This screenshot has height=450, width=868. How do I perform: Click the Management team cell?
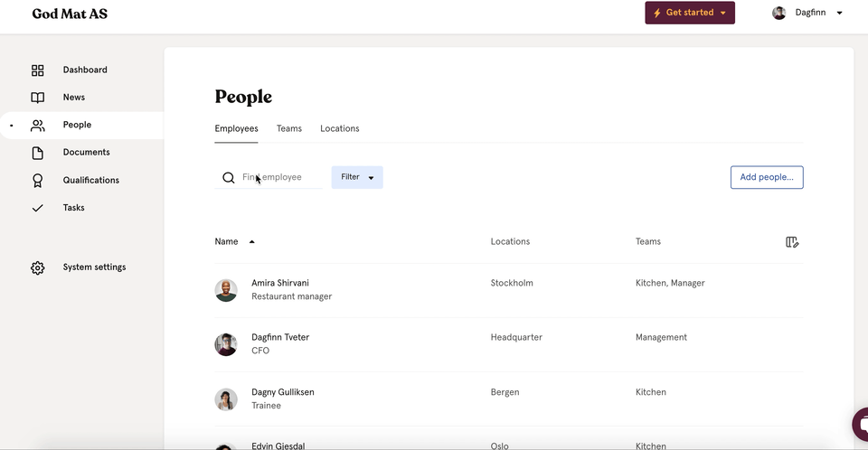(x=661, y=337)
